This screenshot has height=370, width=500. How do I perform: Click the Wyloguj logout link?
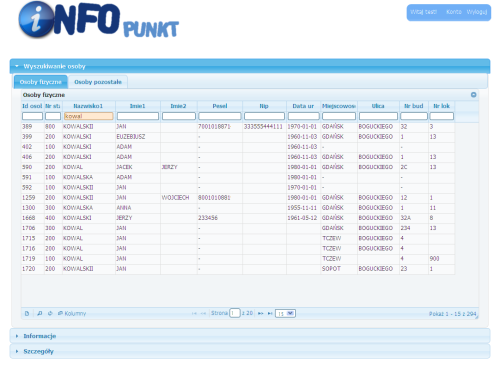click(x=477, y=12)
